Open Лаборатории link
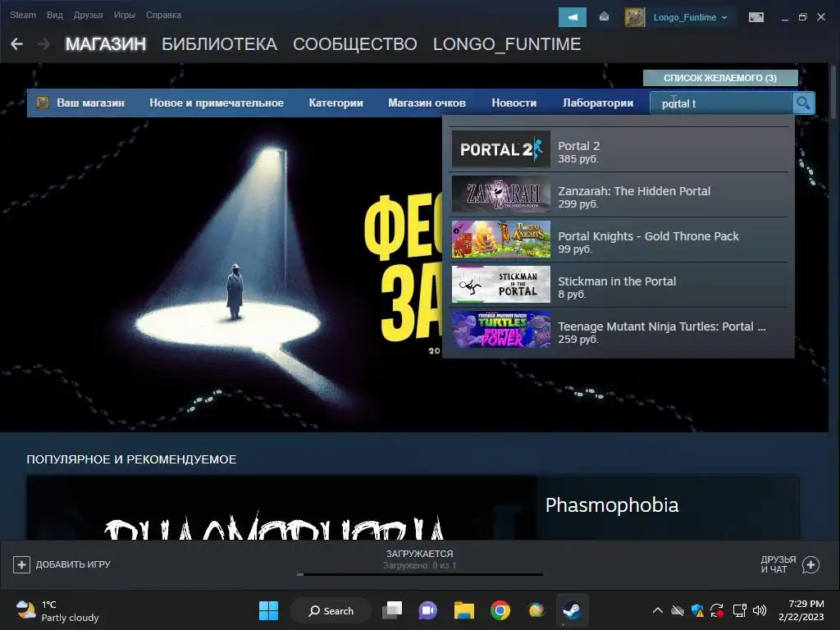The width and height of the screenshot is (840, 630). tap(598, 103)
